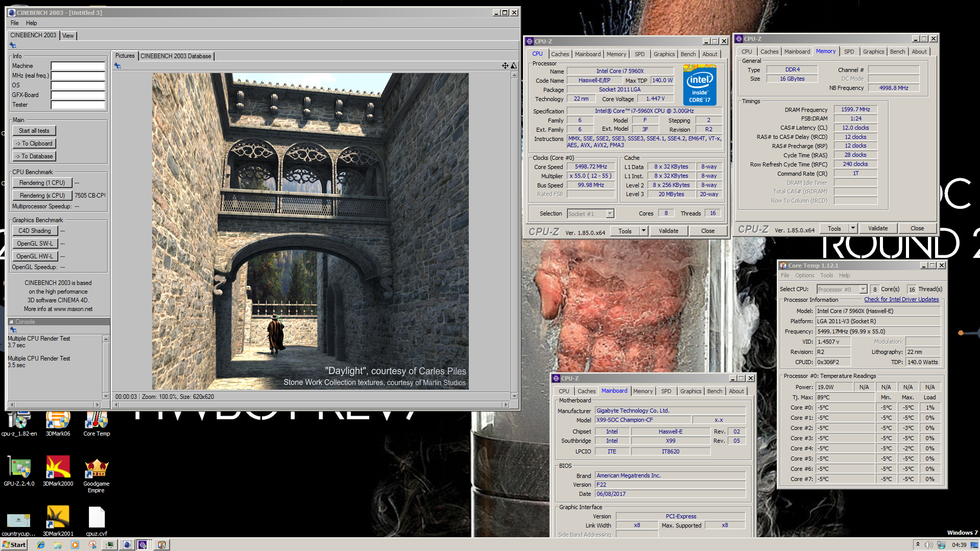Click the Check for Intel Driver Updates link

(901, 299)
